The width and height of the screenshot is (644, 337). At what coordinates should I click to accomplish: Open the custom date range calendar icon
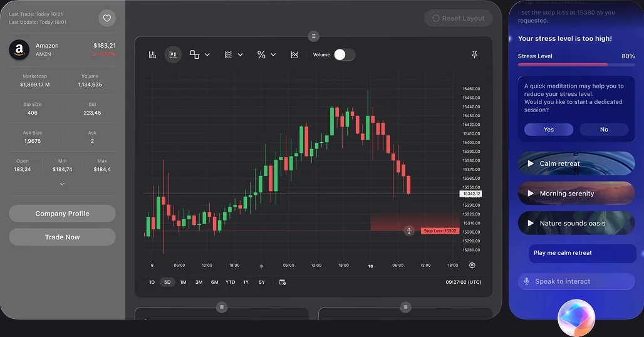point(283,282)
